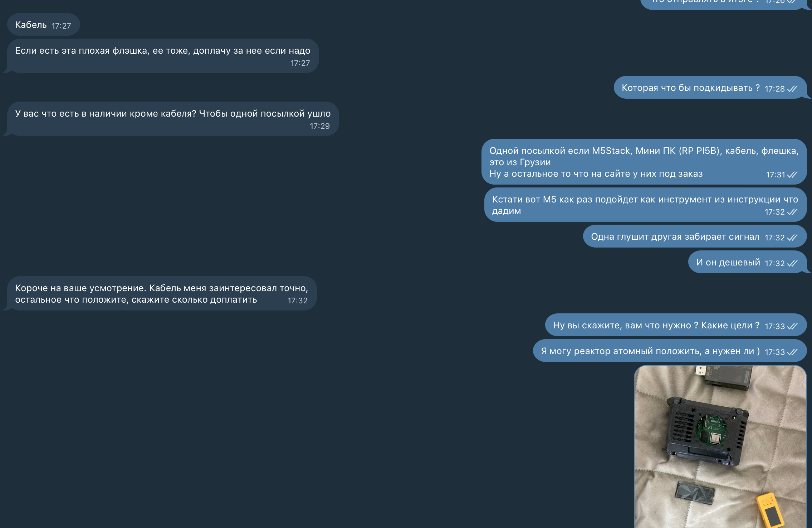Click checkmarks on 'Кстати вот M5' message
The image size is (812, 528).
coord(792,212)
